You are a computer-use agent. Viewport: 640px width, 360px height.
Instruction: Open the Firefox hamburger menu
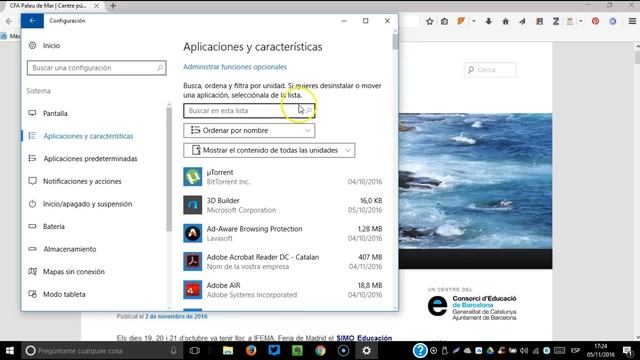[x=632, y=21]
